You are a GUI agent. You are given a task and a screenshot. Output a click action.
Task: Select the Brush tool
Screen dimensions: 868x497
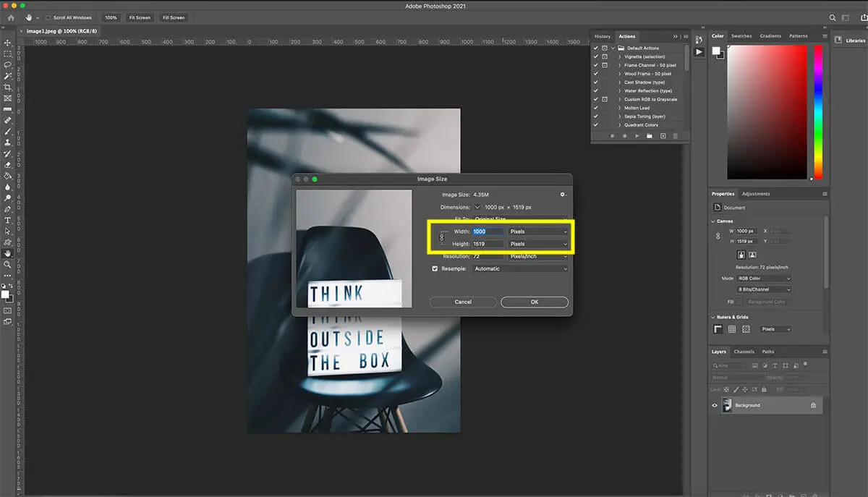(8, 132)
